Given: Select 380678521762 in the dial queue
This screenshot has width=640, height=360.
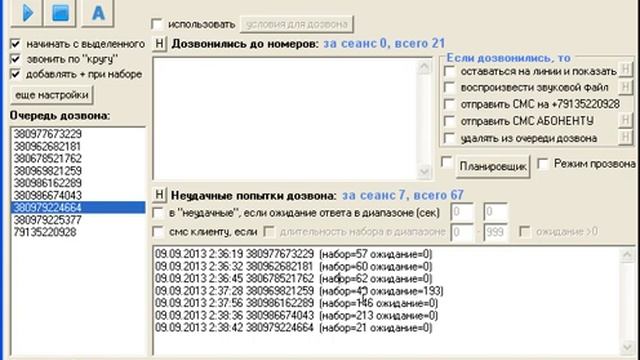Looking at the screenshot, I should 78,158.
